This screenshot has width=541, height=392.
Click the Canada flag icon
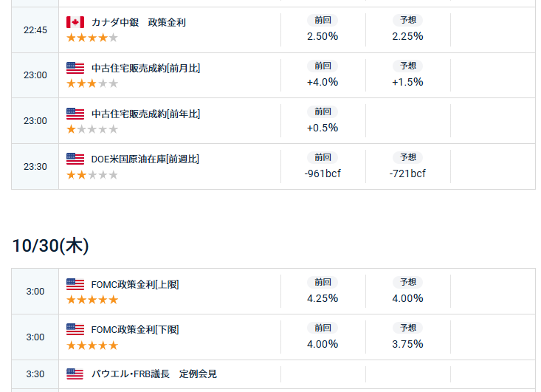pyautogui.click(x=75, y=22)
